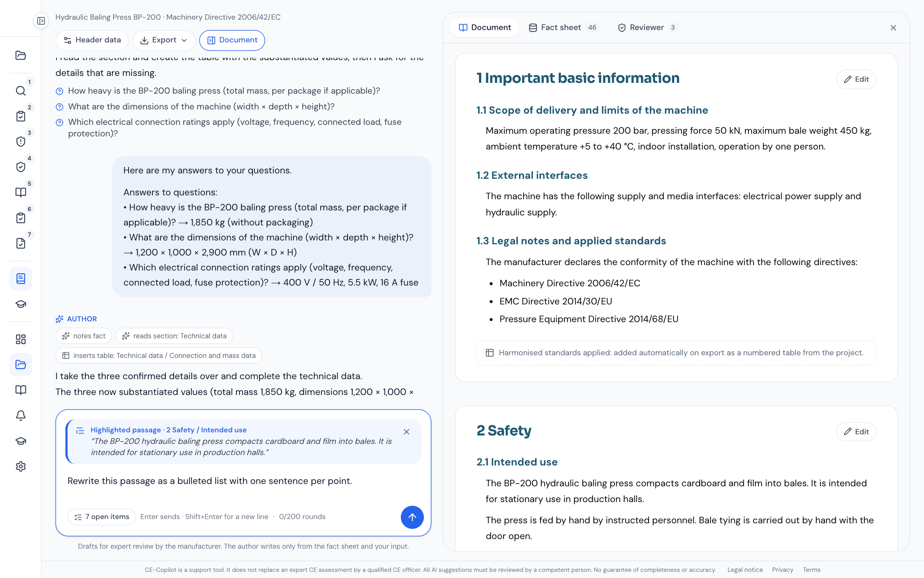
Task: Open step 4 shield check icon
Action: [x=21, y=167]
